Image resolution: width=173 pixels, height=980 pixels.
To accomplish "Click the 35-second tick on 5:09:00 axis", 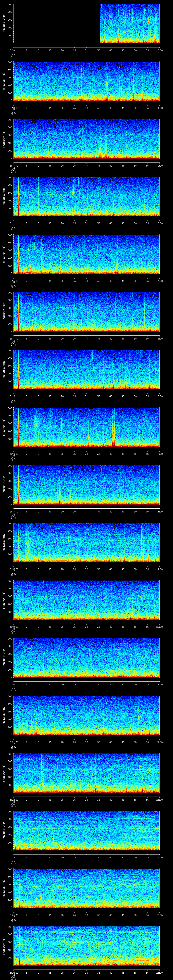I will pyautogui.click(x=99, y=50).
